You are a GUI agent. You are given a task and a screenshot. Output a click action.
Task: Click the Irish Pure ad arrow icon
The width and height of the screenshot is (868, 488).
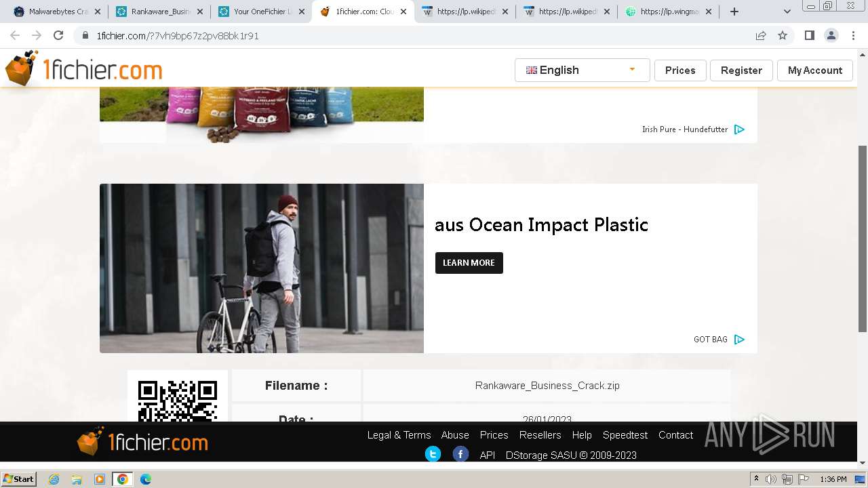tap(739, 129)
